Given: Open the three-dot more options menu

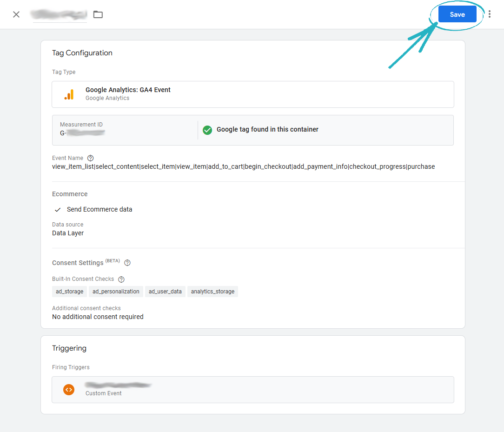Looking at the screenshot, I should pyautogui.click(x=489, y=14).
